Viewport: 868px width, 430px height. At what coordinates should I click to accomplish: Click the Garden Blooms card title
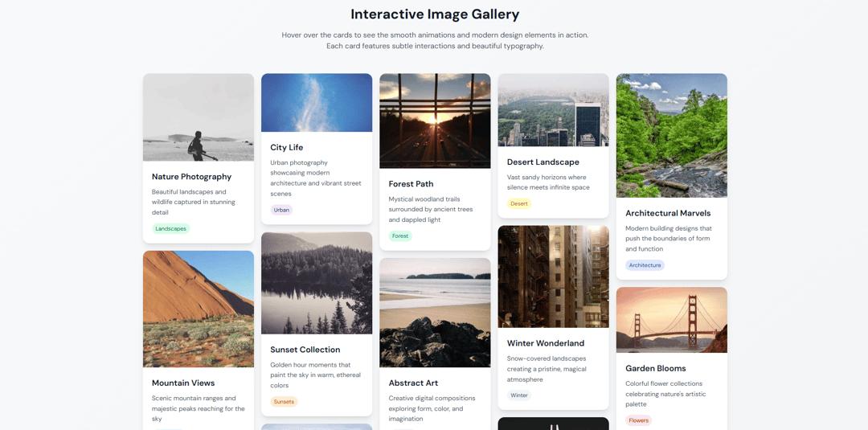(656, 369)
